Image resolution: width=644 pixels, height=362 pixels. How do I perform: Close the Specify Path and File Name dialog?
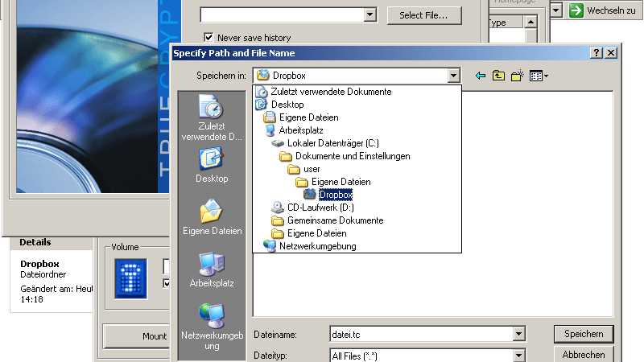click(x=611, y=53)
